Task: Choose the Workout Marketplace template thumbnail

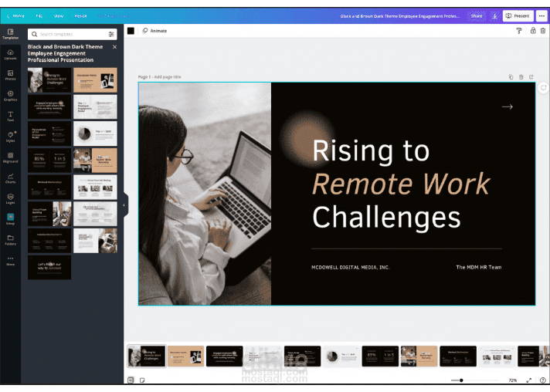Action: click(x=49, y=187)
